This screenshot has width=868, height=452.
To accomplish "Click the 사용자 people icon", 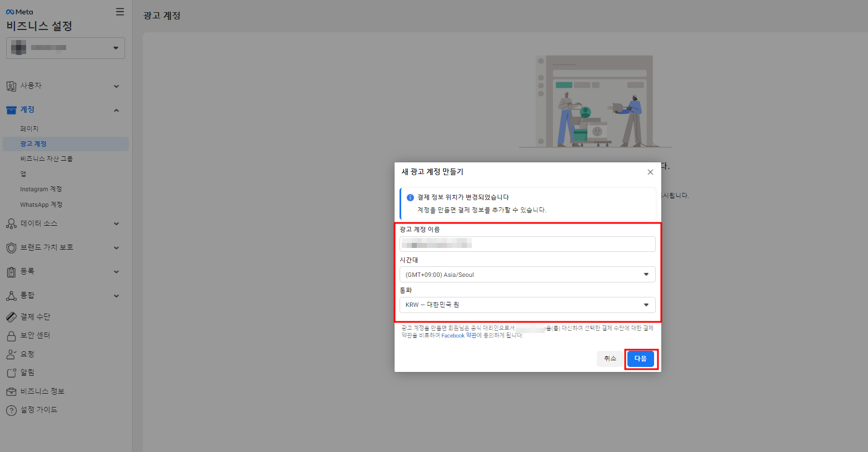I will point(11,86).
